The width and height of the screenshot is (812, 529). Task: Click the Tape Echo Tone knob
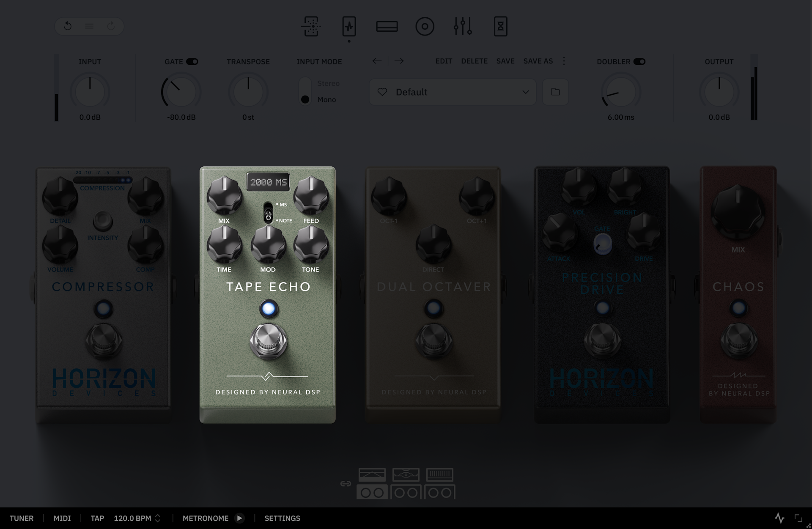[311, 244]
